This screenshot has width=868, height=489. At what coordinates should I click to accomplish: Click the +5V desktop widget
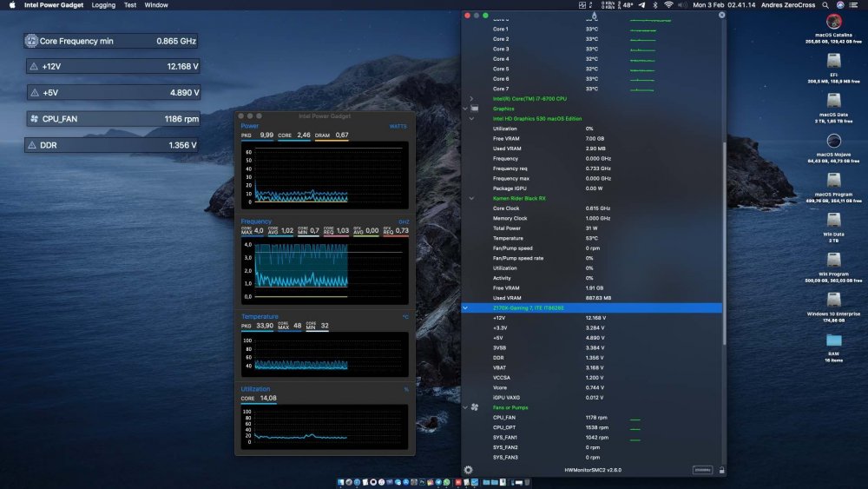(x=114, y=92)
